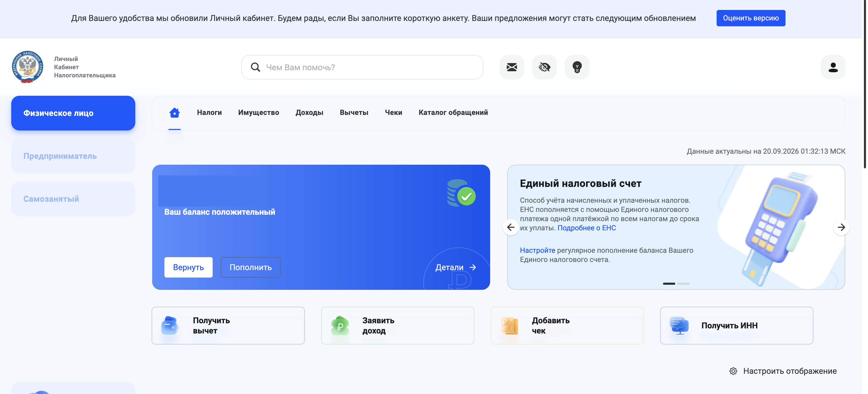Open Каталог обращений tab

(453, 113)
